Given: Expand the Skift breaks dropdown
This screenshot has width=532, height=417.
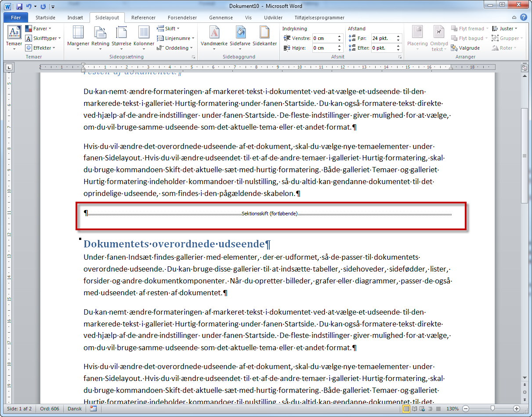Looking at the screenshot, I should pyautogui.click(x=169, y=29).
